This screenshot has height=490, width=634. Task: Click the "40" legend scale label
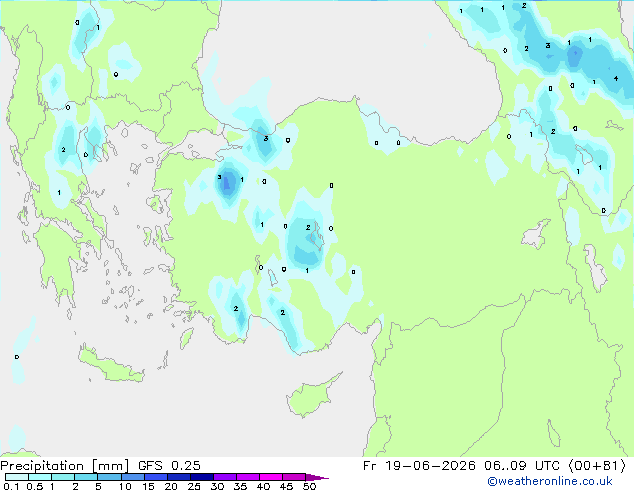263,486
